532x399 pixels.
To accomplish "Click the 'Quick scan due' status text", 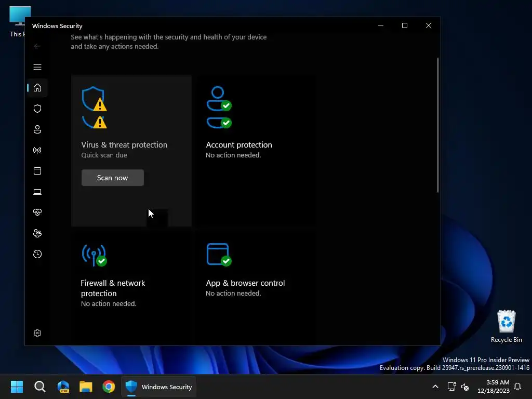I will 104,155.
